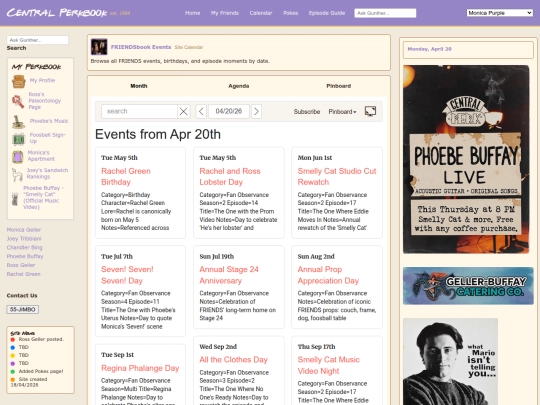
Task: Open the Site Calendar link
Action: pyautogui.click(x=189, y=47)
